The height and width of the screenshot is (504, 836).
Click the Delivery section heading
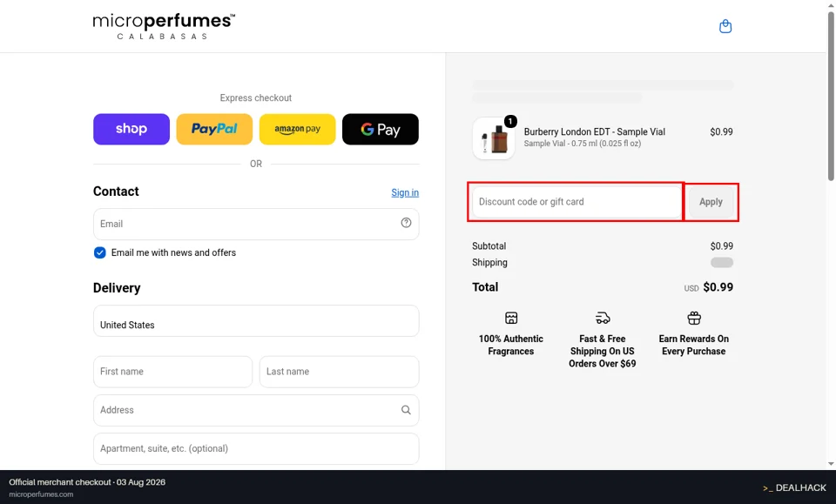coord(117,288)
